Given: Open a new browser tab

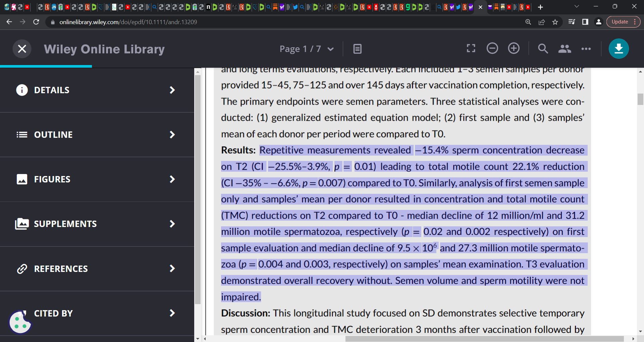Looking at the screenshot, I should point(540,7).
